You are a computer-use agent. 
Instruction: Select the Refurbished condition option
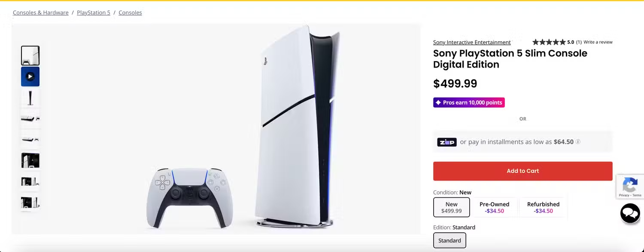coord(543,207)
